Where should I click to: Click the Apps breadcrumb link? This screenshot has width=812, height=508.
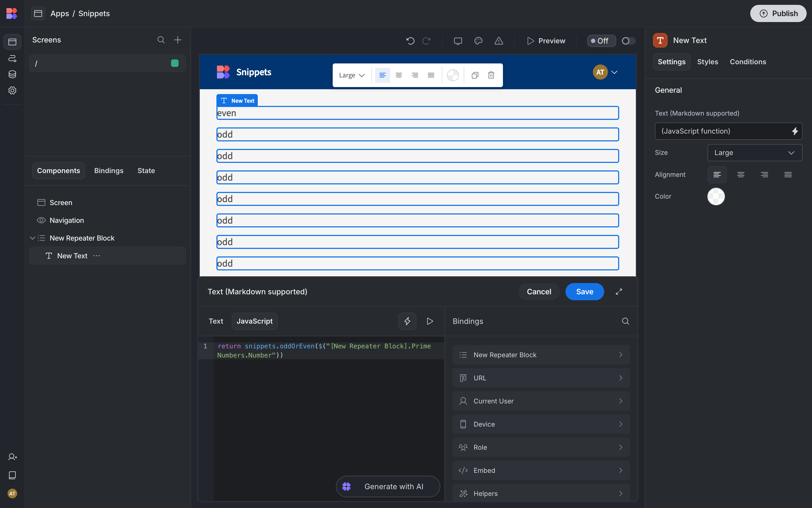pos(60,13)
